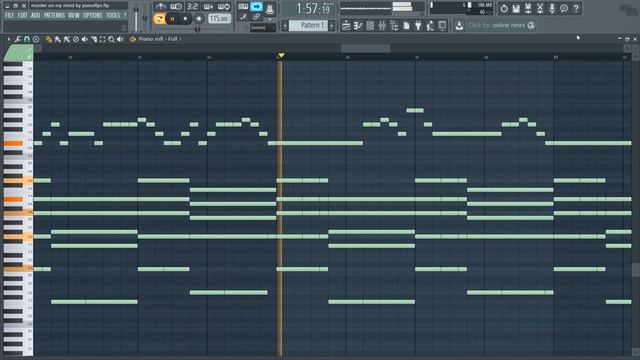Viewport: 640px width, 360px height.
Task: Open the TOOLS menu
Action: pos(113,16)
